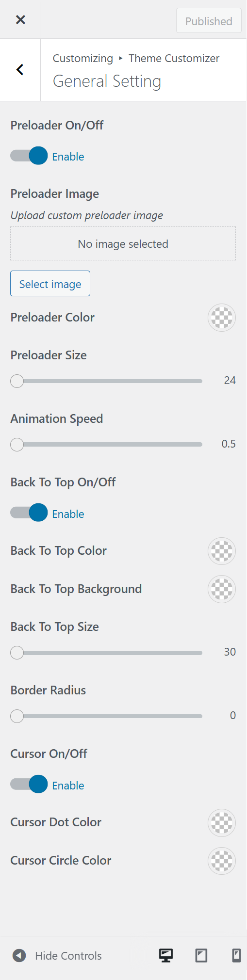Toggle the Cursor On/Off switch

pos(29,785)
